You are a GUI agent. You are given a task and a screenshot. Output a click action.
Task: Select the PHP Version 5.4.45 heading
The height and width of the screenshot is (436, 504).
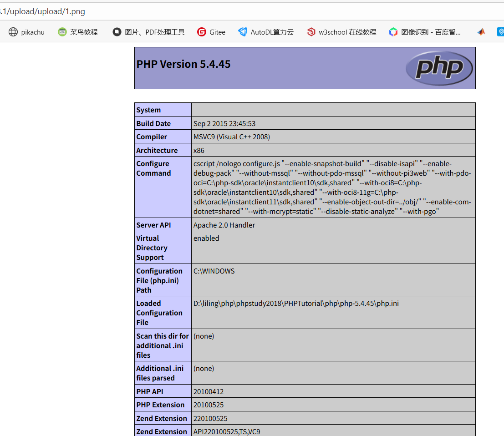coord(183,64)
